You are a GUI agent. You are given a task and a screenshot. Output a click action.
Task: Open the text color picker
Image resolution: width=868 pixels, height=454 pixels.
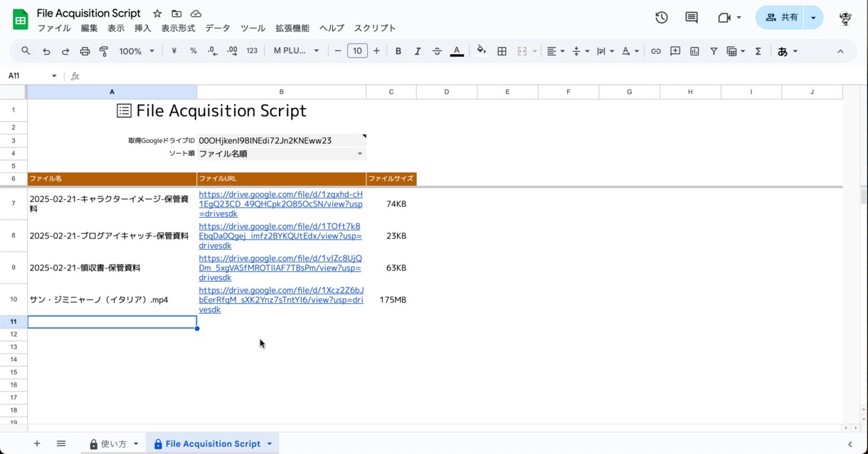click(457, 51)
